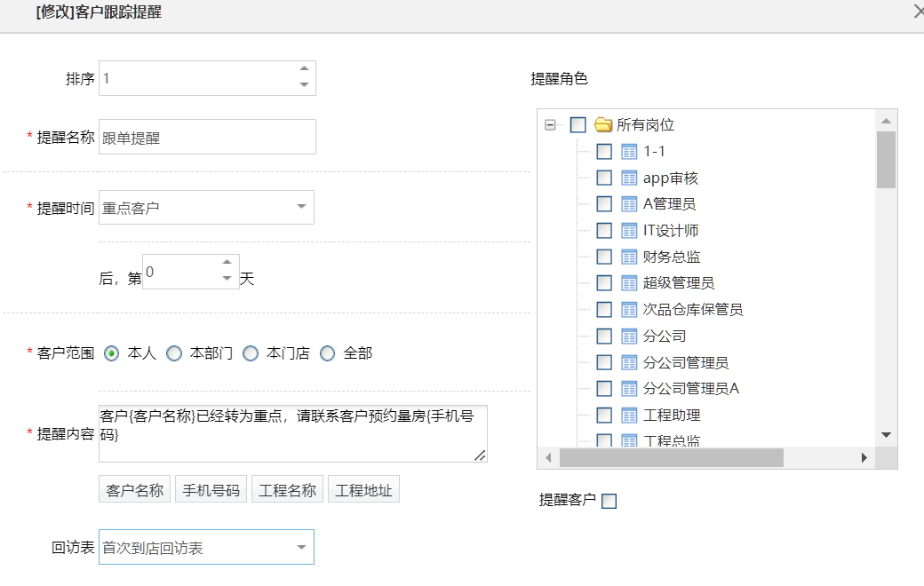
Task: Click the table icon next to IT设计师
Action: [x=630, y=231]
